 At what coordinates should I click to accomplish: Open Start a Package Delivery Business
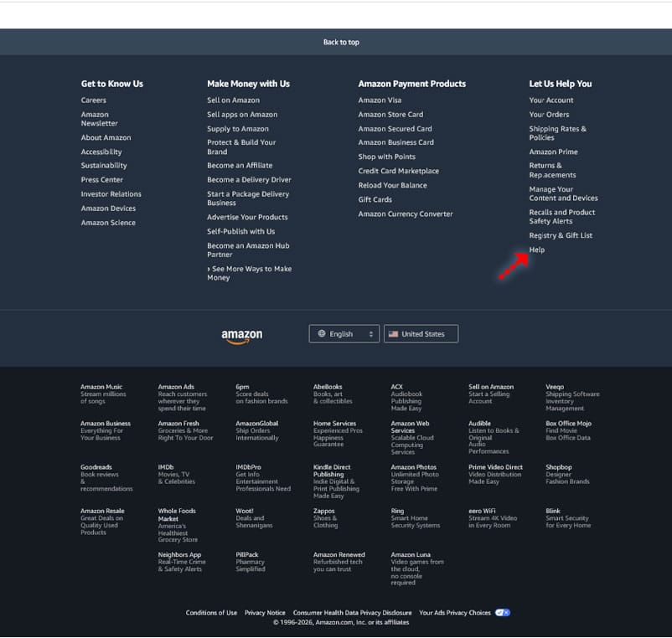pyautogui.click(x=248, y=198)
